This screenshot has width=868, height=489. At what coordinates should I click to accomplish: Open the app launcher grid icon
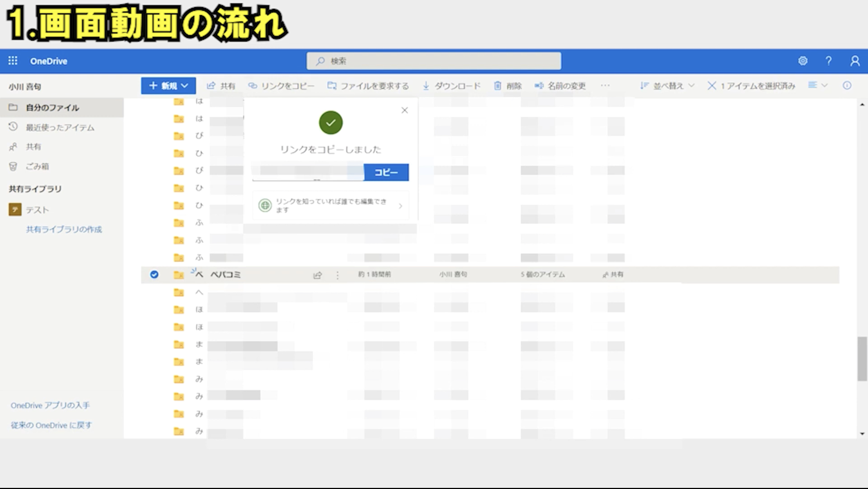(13, 61)
